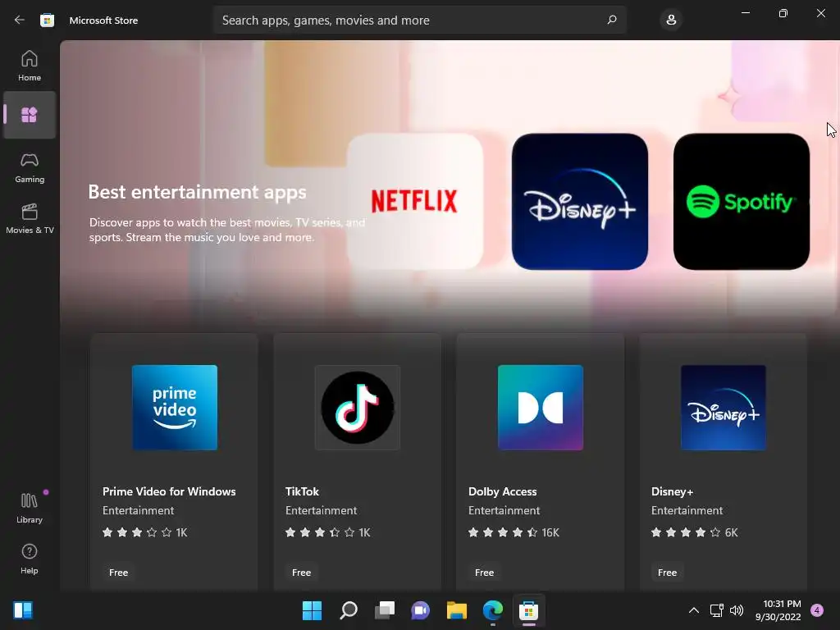Click Dolby Access 16K star rating

tap(514, 532)
